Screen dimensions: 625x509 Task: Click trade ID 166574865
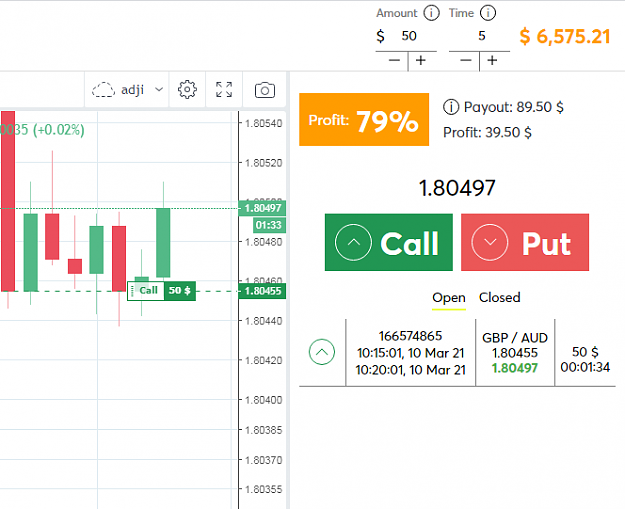[x=410, y=336]
